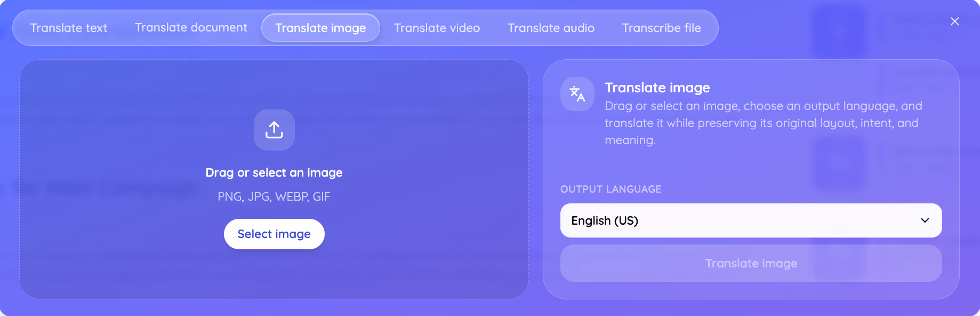This screenshot has height=316, width=980.
Task: Expand the language list chevron arrow
Action: (925, 220)
